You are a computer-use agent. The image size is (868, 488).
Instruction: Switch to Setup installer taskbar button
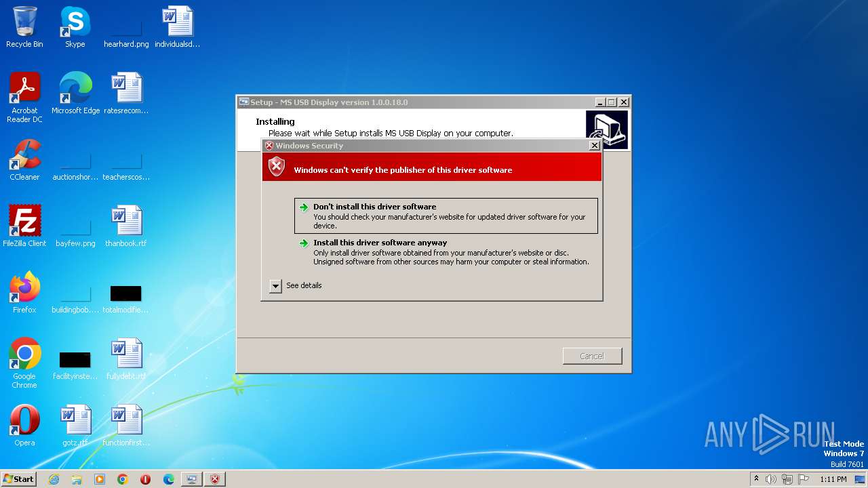pyautogui.click(x=192, y=479)
